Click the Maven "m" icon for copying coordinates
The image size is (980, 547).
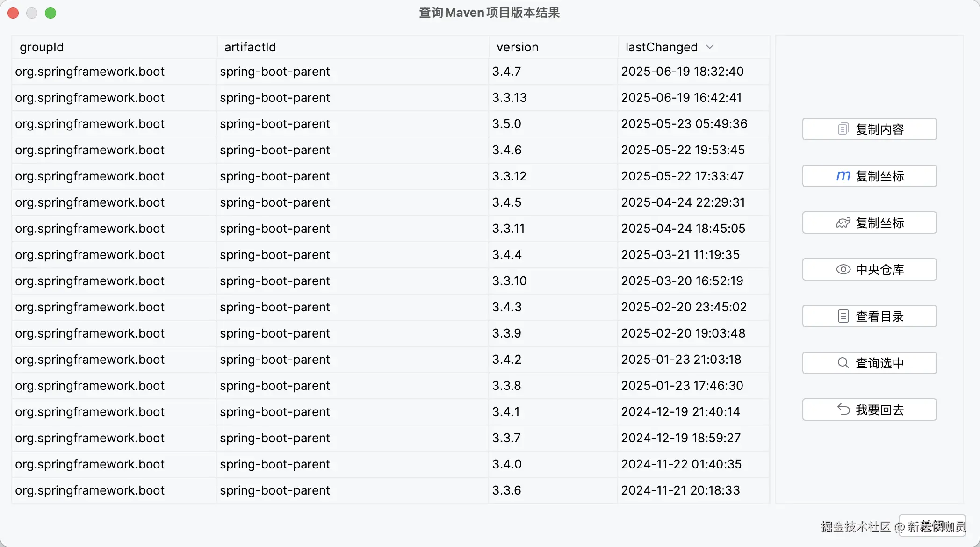point(843,175)
